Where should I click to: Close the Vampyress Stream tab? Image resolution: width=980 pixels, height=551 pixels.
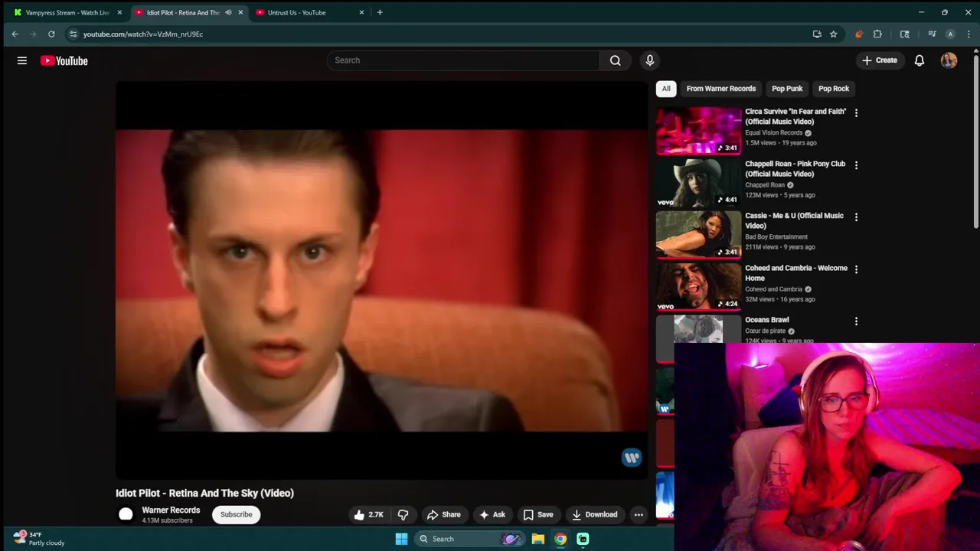pos(119,12)
